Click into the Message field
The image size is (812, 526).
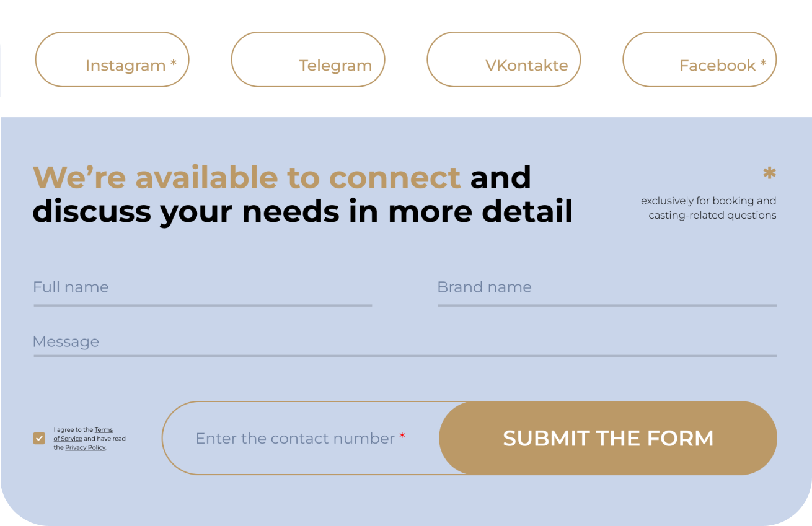point(405,342)
